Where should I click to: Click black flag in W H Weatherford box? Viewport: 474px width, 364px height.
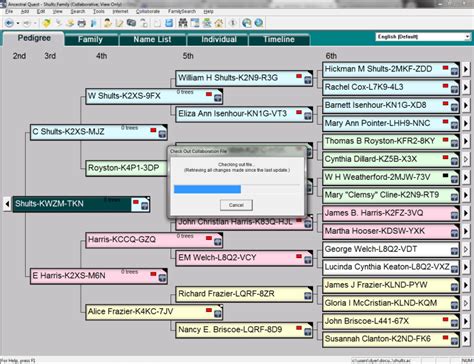pos(445,175)
